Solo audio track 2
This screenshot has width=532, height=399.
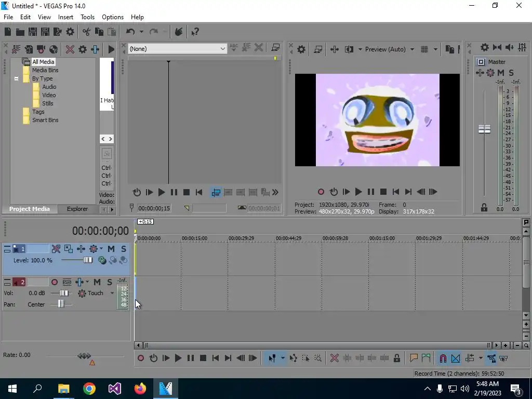click(109, 282)
